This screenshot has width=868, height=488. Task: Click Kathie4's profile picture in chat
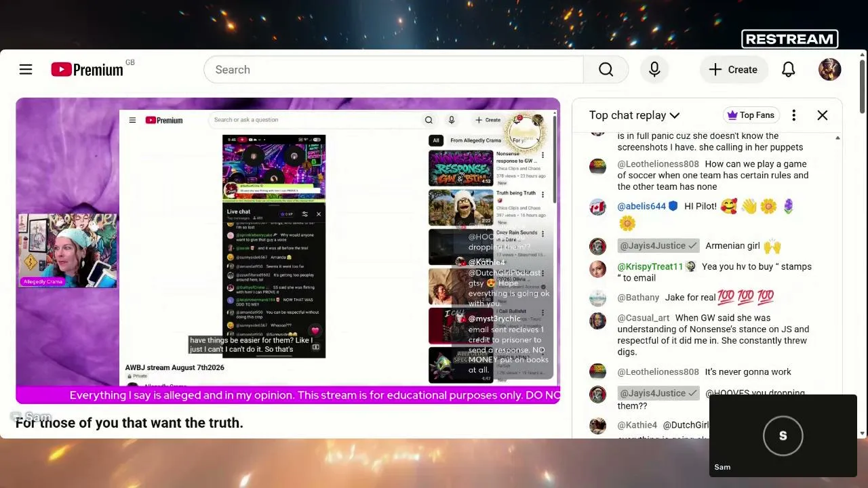point(597,426)
